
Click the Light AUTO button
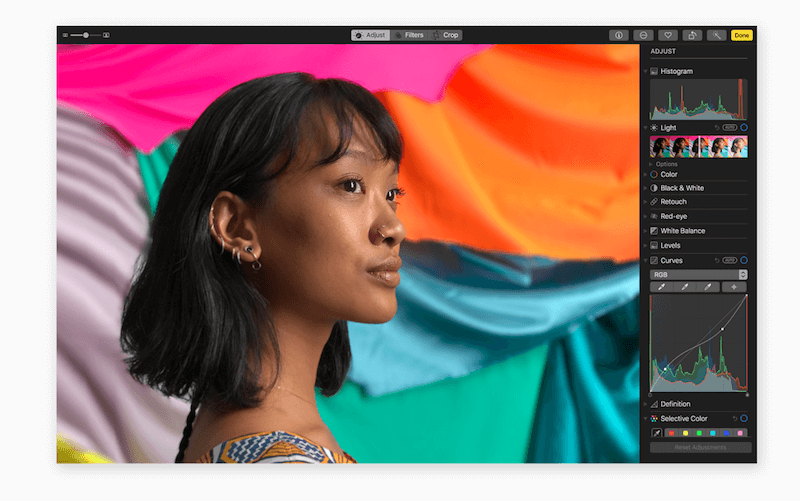point(729,128)
